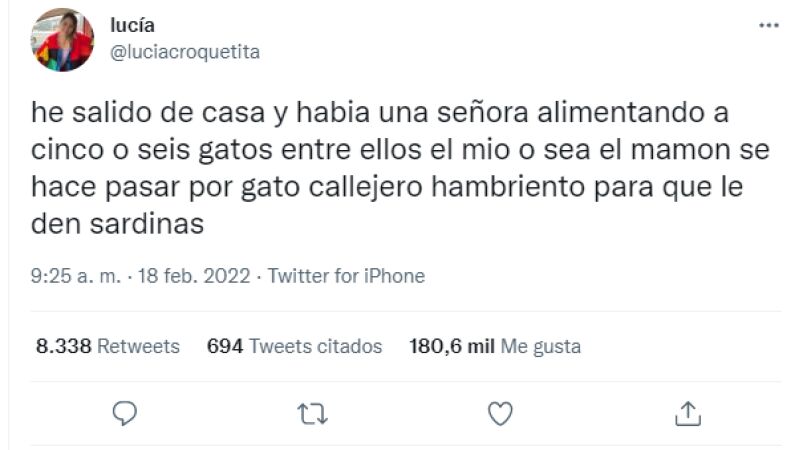This screenshot has width=799, height=450.
Task: View the 694 Tweets citados list
Action: tap(295, 347)
